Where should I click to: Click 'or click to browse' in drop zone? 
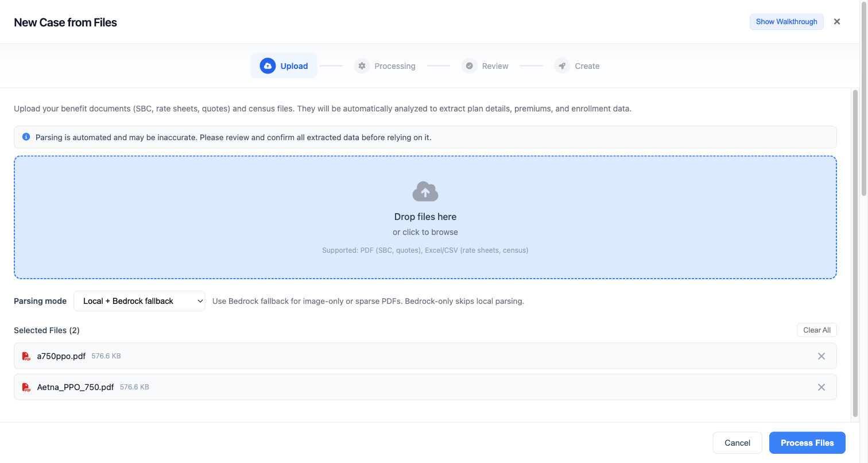coord(425,232)
